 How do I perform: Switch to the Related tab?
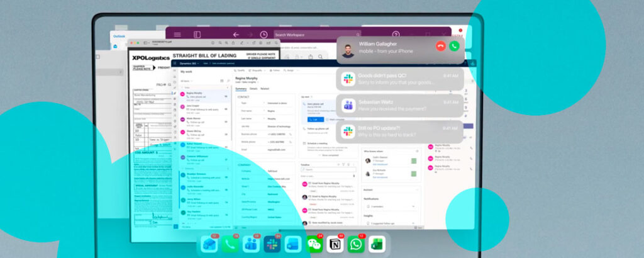265,89
